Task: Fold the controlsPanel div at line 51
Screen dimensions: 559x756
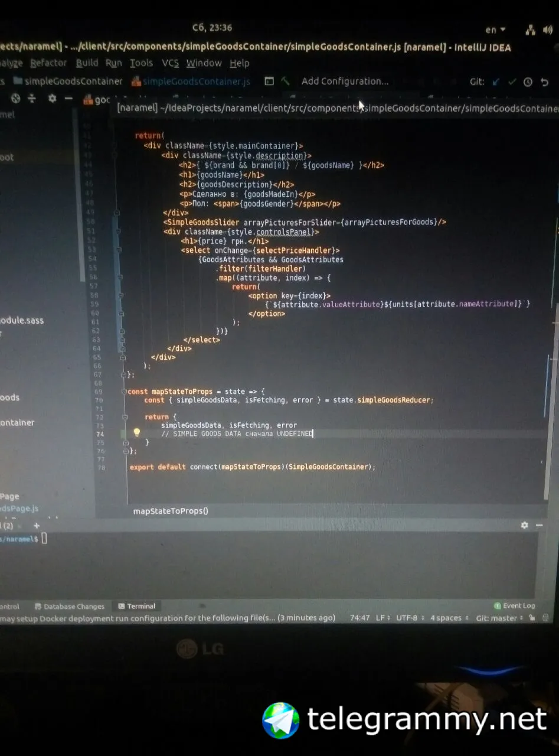Action: pos(119,232)
